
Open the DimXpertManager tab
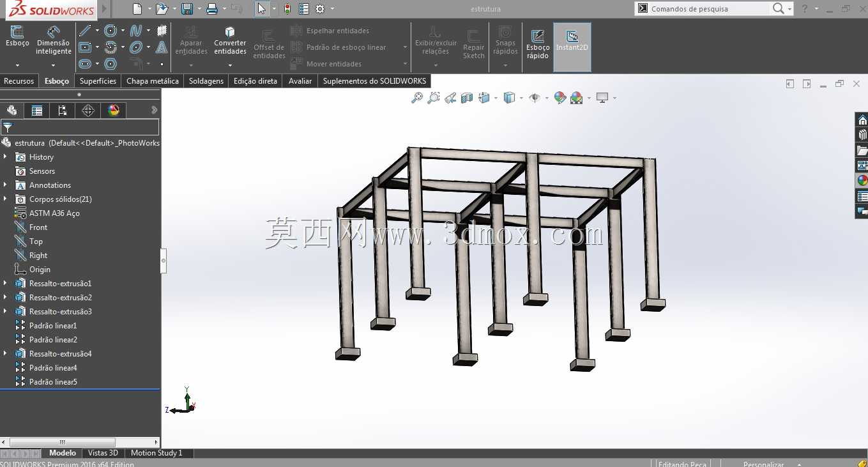[88, 111]
